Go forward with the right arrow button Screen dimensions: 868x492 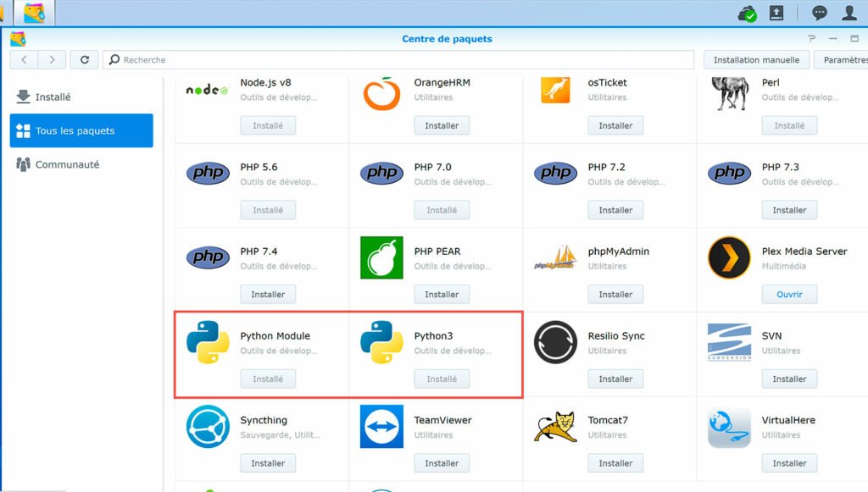52,60
